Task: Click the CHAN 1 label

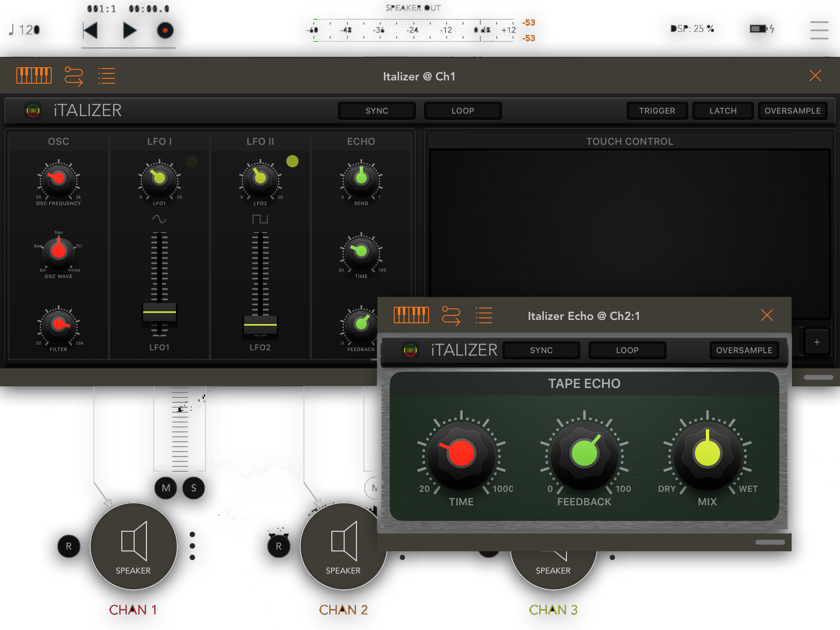Action: pyautogui.click(x=133, y=610)
